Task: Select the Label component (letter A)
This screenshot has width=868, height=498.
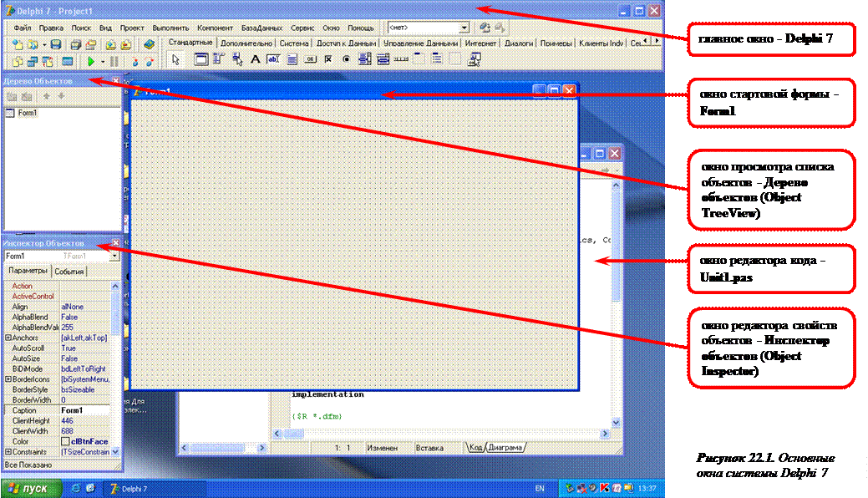Action: [256, 59]
